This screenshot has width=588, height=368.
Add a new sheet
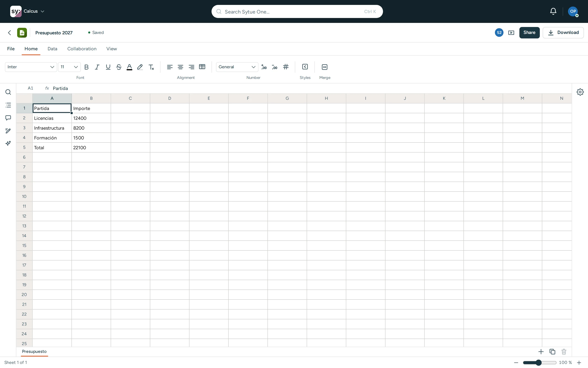pos(541,352)
